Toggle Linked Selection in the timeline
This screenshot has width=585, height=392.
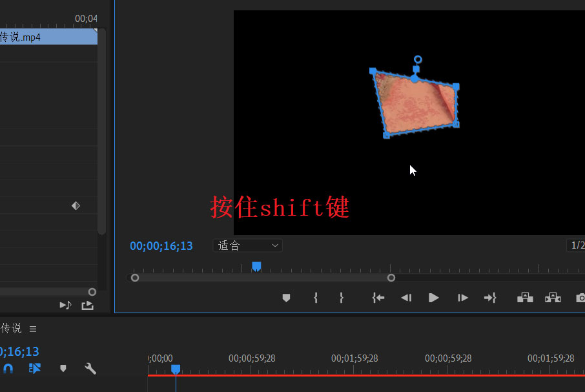tap(35, 368)
